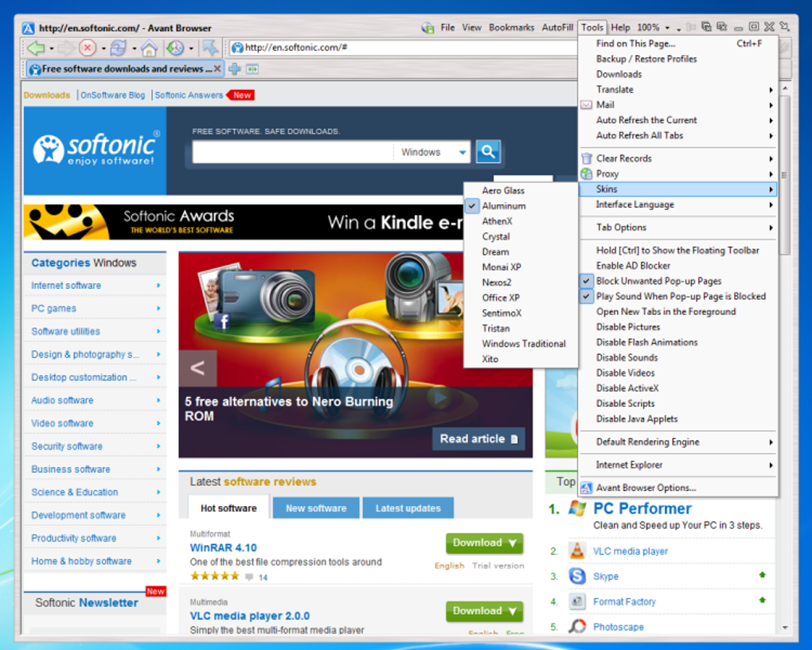Open the WinRAR 4.10 link
The height and width of the screenshot is (650, 812).
tap(223, 547)
